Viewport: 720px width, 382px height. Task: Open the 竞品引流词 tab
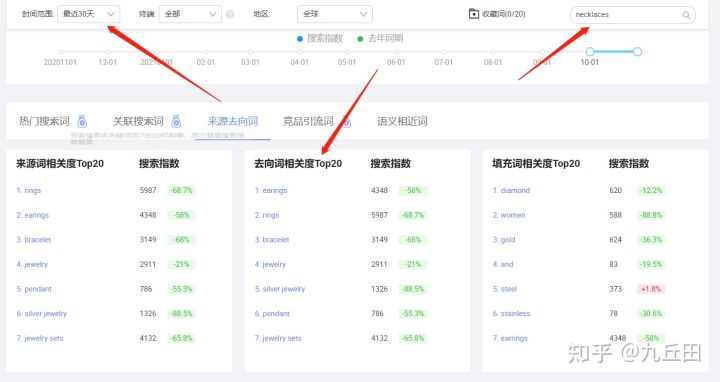pos(308,121)
